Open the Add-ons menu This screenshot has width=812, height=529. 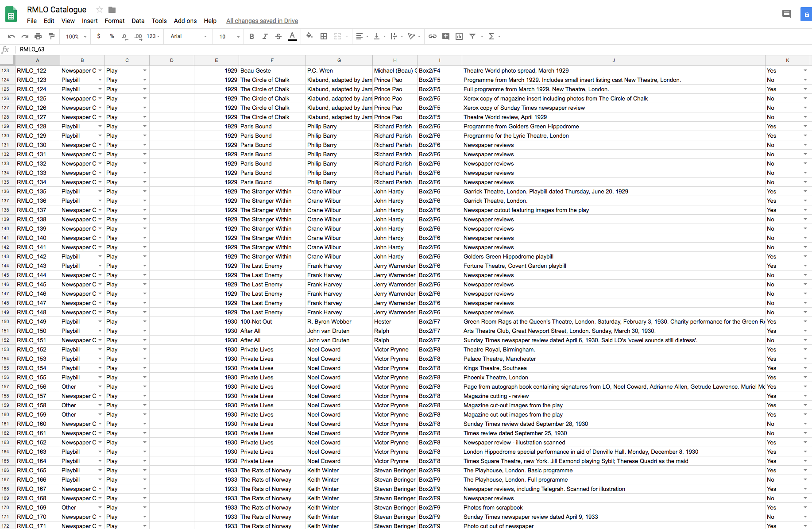coord(185,21)
